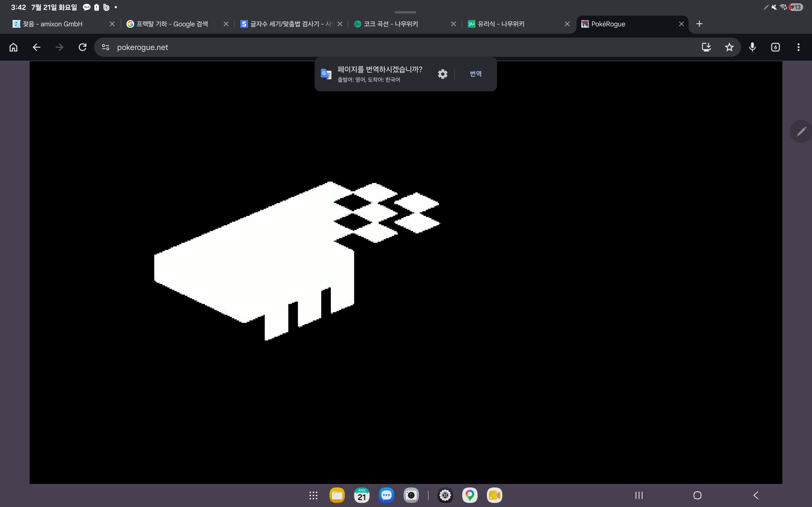Screen dimensions: 812x507
Task: Open the yellow files app in taskbar
Action: pyautogui.click(x=337, y=495)
